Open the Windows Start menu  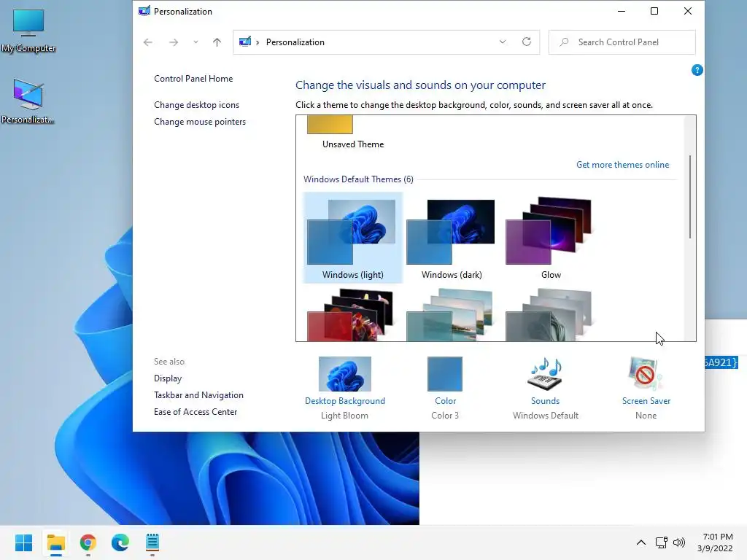point(24,542)
